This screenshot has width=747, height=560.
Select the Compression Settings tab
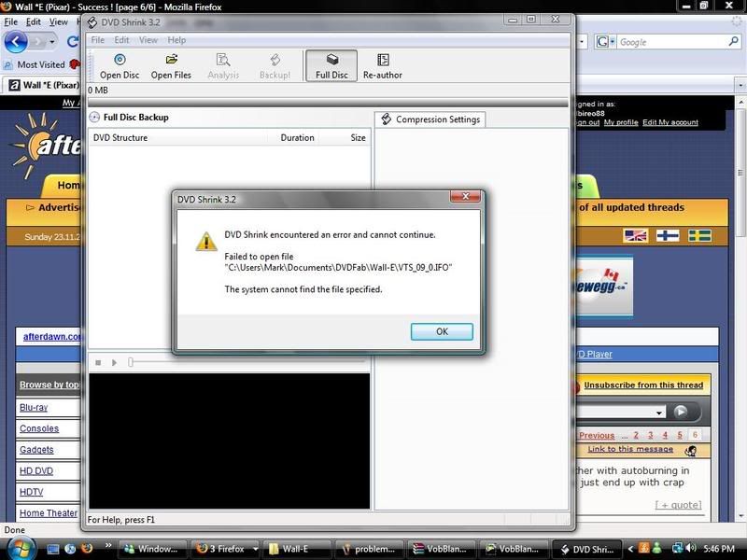coord(430,119)
